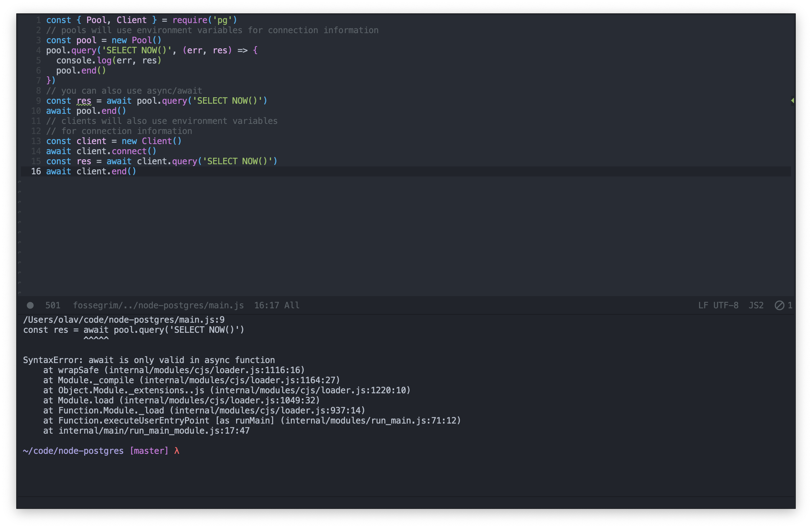Click the All scroll position indicator
This screenshot has width=812, height=528.
point(292,305)
